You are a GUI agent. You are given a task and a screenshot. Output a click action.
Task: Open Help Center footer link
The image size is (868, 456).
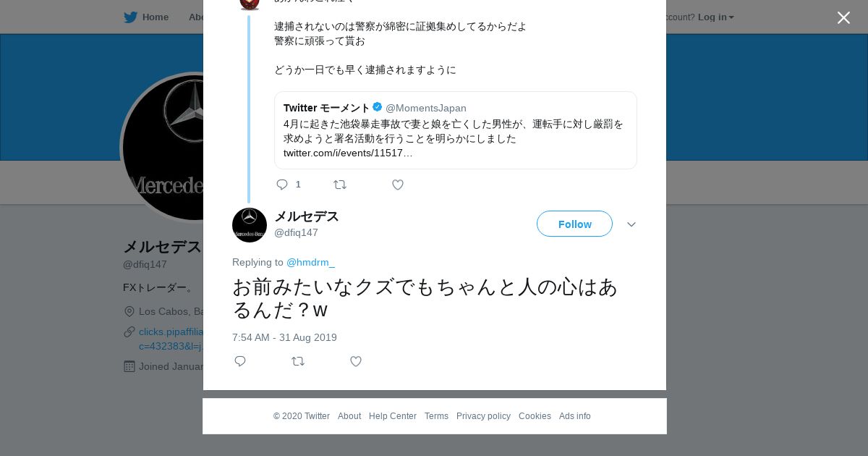pos(392,416)
